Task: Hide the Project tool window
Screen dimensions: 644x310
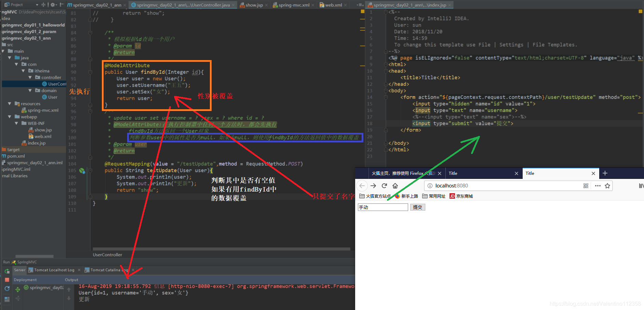Action: point(62,5)
